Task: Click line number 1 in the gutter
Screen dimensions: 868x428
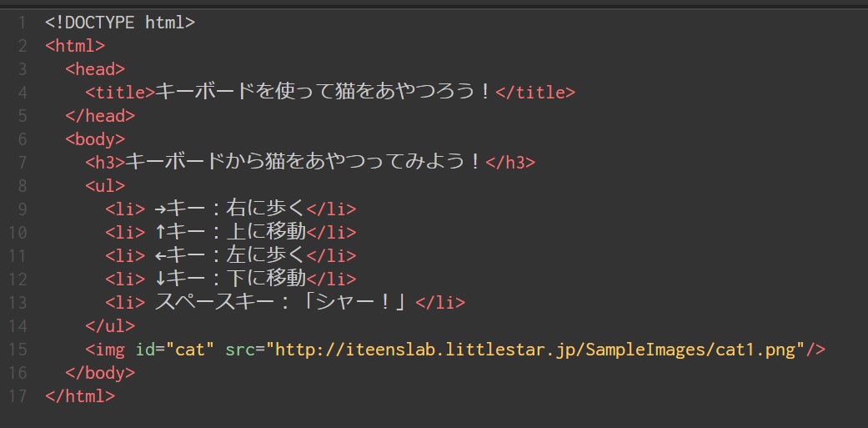Action: [22, 23]
